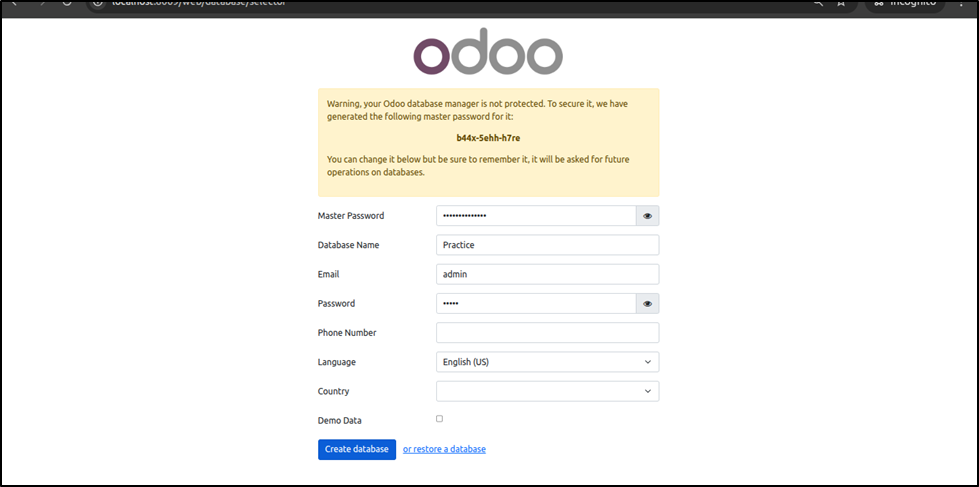Screen dimensions: 979x487
Task: Focus the empty Phone Number field
Action: pyautogui.click(x=547, y=333)
